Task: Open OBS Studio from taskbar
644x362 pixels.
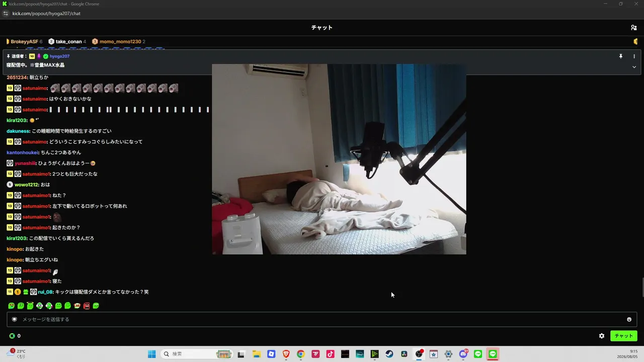Action: [419, 354]
